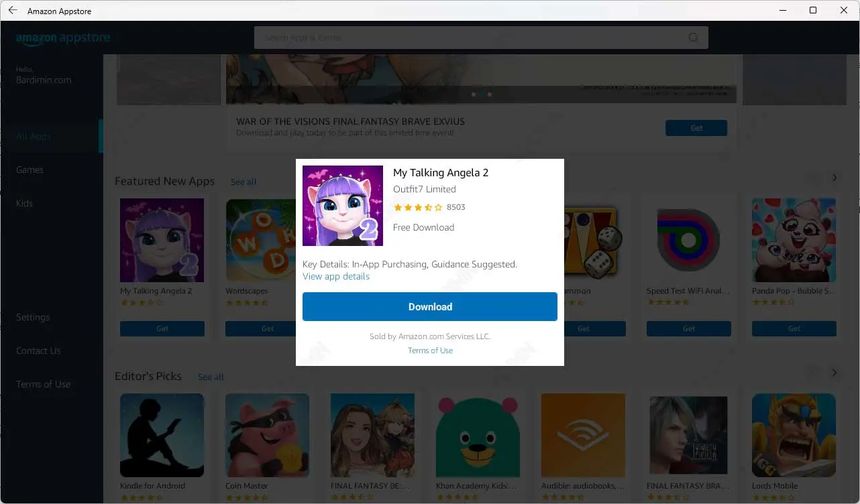Open the View app details link
The width and height of the screenshot is (860, 504).
pos(336,276)
